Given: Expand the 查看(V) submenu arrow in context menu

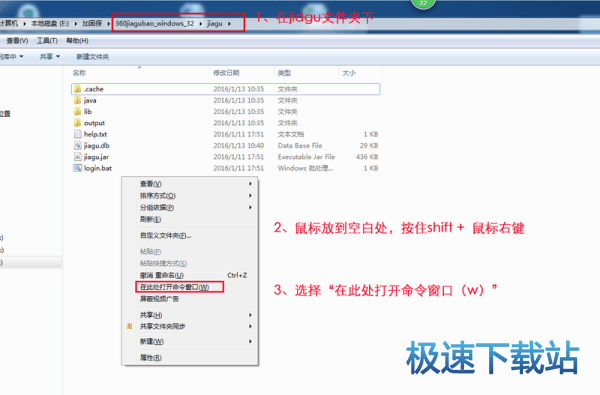Looking at the screenshot, I should [x=250, y=184].
